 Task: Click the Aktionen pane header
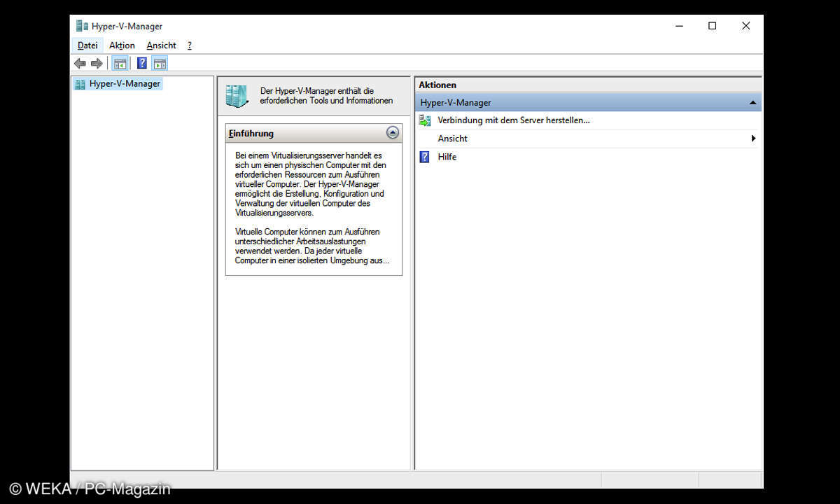tap(588, 85)
